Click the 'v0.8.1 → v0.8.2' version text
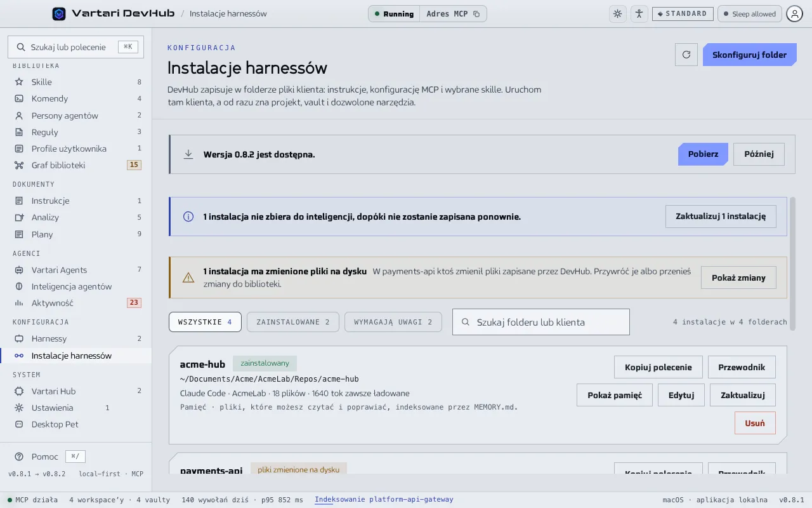This screenshot has width=812, height=508. (x=37, y=474)
